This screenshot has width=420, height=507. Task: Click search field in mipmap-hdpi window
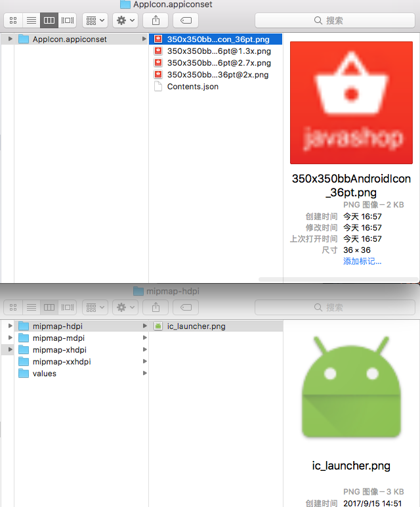point(335,307)
